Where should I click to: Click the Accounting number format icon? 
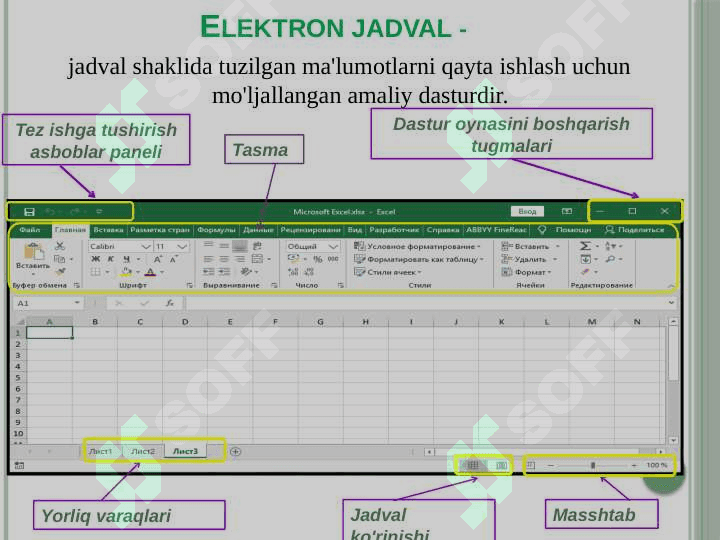[294, 259]
